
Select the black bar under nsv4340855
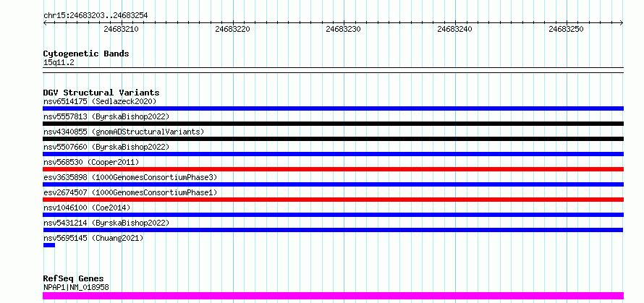[333, 139]
